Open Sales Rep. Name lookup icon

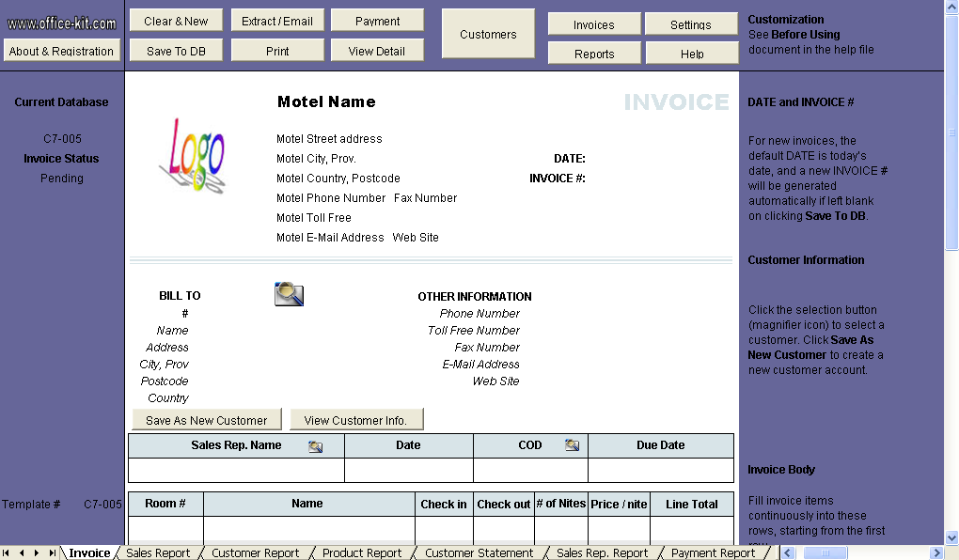[316, 446]
